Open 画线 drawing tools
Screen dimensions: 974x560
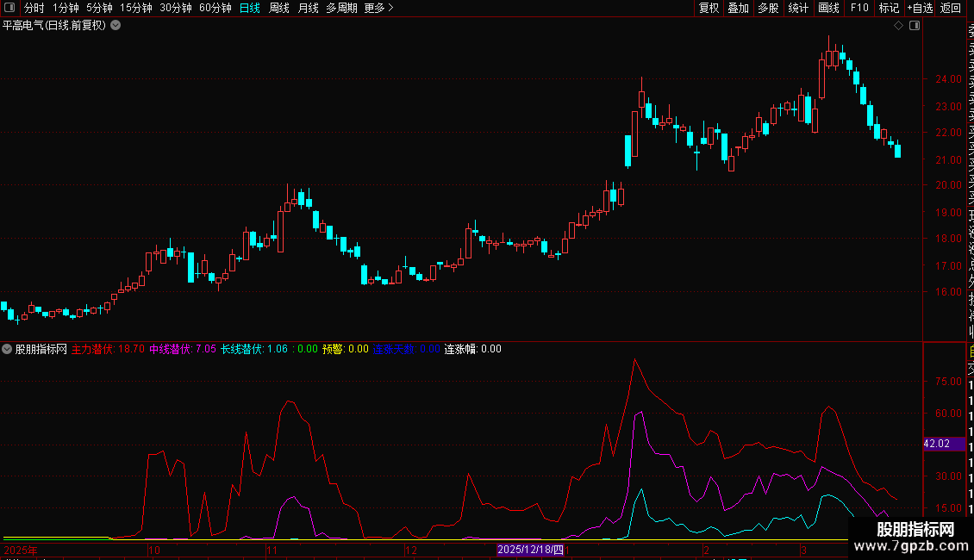(x=828, y=8)
